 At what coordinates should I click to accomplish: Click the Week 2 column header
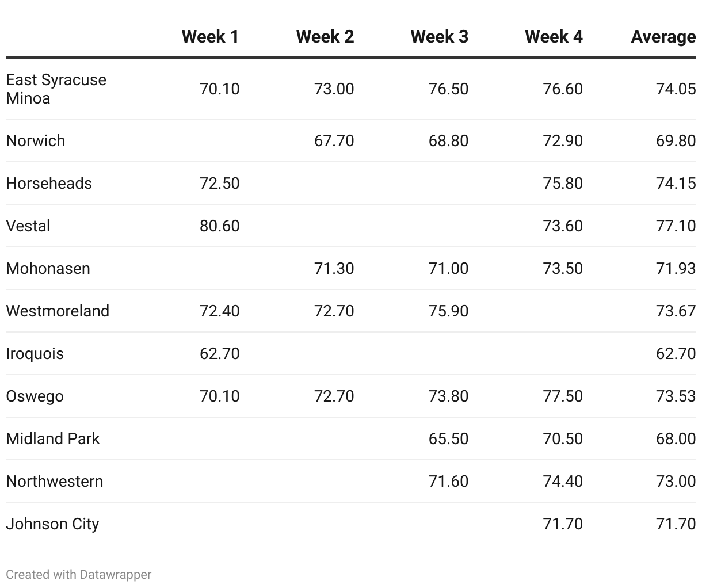pyautogui.click(x=325, y=37)
